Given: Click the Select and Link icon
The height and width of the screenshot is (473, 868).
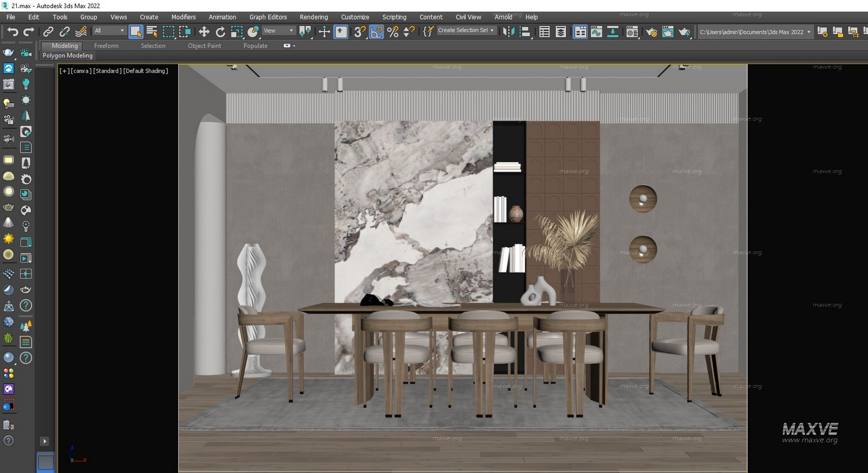Looking at the screenshot, I should point(48,32).
